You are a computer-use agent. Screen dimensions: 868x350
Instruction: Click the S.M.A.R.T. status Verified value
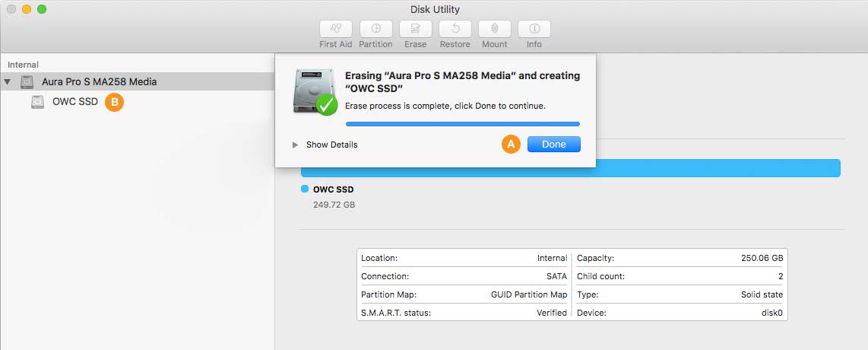tap(551, 313)
